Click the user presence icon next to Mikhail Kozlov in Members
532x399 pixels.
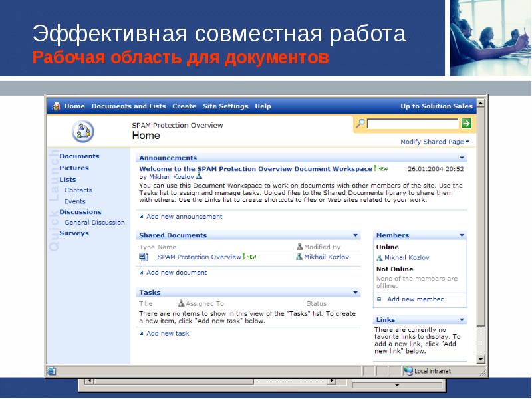click(380, 257)
